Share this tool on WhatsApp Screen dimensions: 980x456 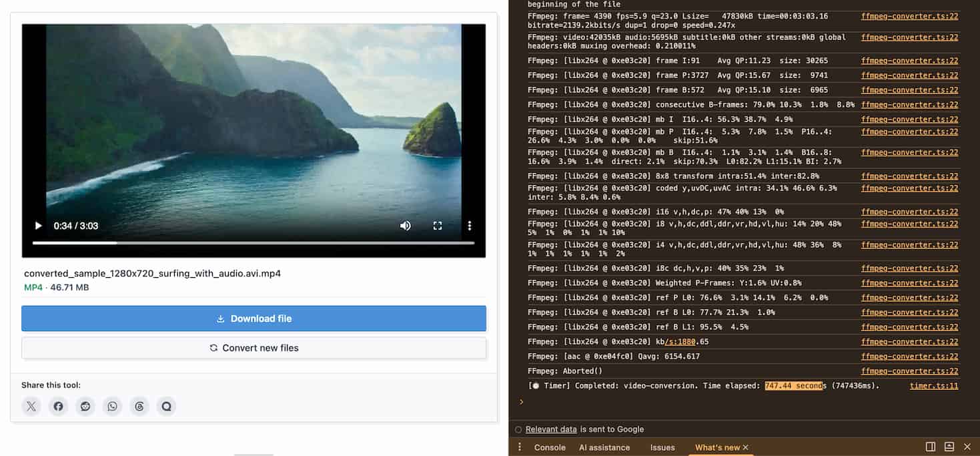pyautogui.click(x=113, y=406)
